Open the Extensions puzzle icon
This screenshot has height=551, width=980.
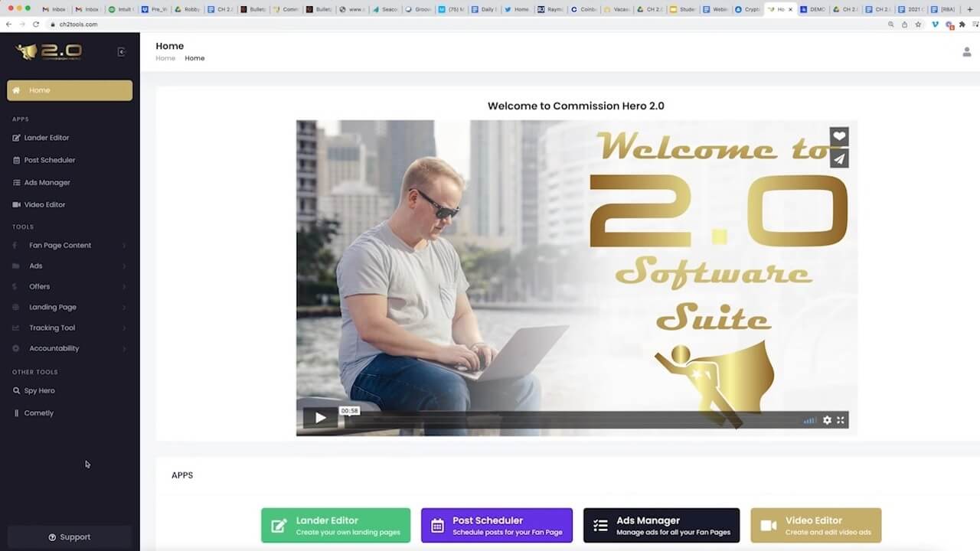(962, 24)
